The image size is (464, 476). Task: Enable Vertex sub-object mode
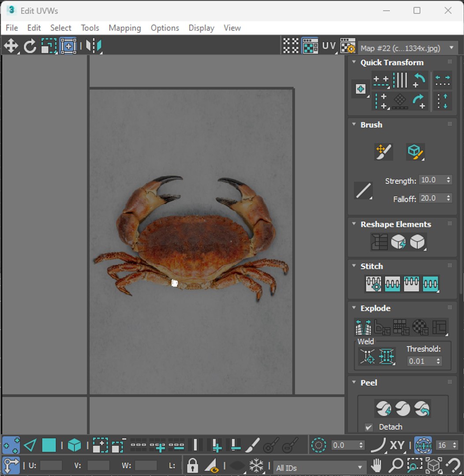[x=11, y=445]
